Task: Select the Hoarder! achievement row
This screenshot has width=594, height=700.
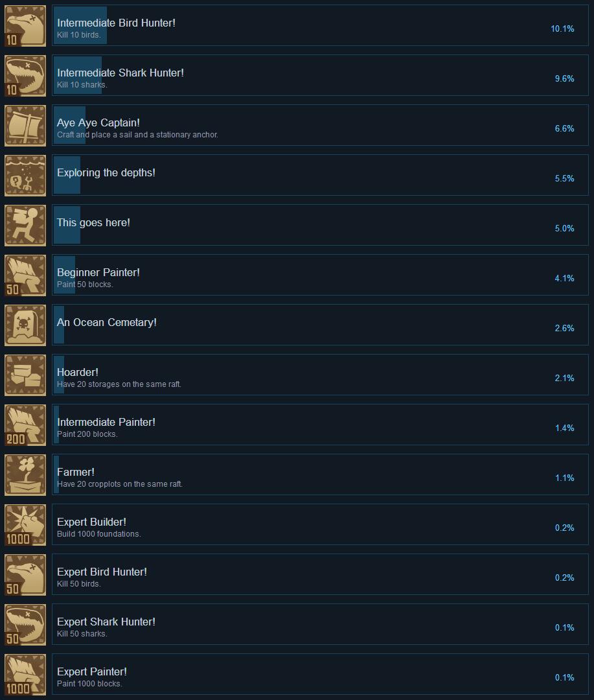Action: tap(320, 375)
